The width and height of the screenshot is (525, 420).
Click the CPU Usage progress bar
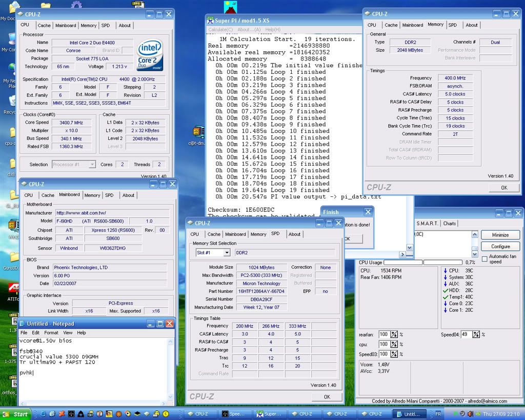click(402, 263)
